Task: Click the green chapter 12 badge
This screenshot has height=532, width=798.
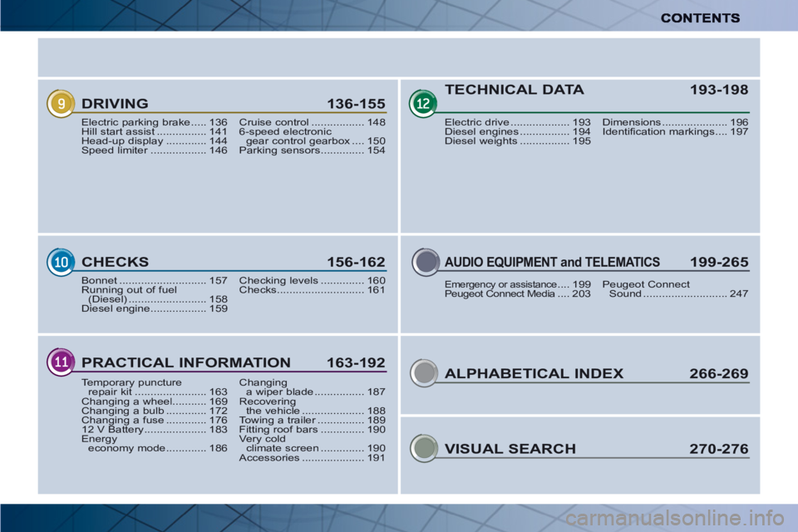Action: [x=423, y=103]
